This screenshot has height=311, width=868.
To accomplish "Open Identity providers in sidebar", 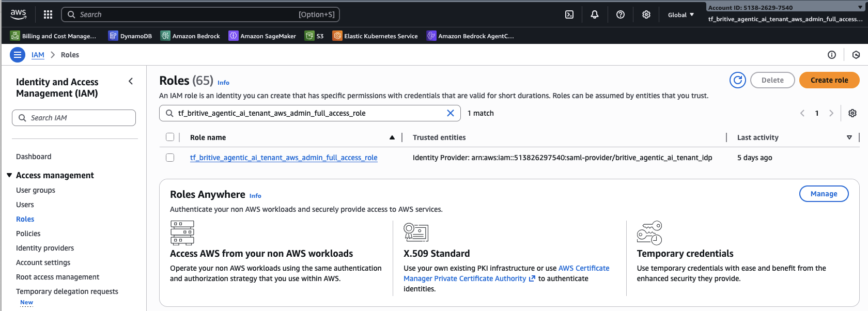I will pos(45,248).
